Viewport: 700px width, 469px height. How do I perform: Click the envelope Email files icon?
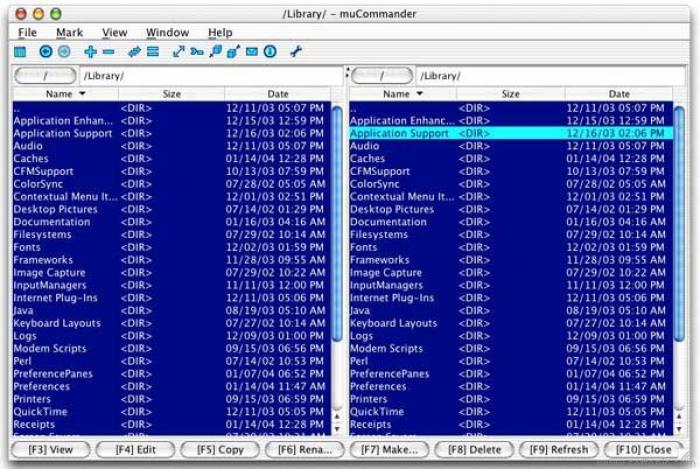(x=252, y=52)
